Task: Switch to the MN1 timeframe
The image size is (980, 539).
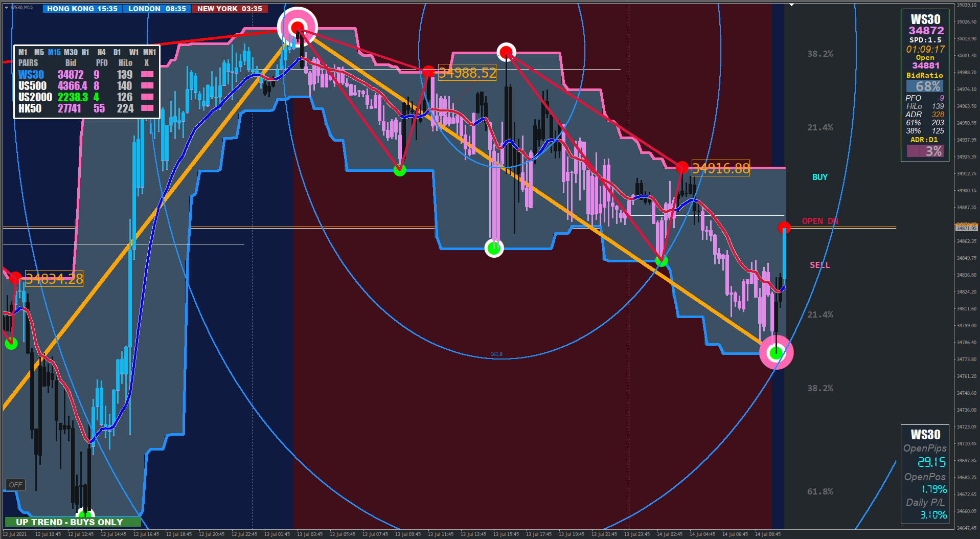Action: 149,52
